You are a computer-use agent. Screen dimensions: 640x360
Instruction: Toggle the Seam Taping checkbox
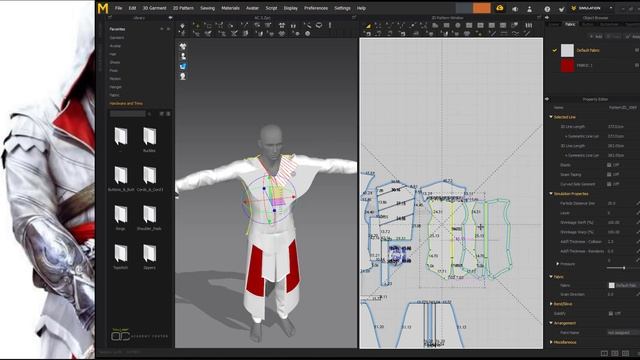(x=609, y=174)
